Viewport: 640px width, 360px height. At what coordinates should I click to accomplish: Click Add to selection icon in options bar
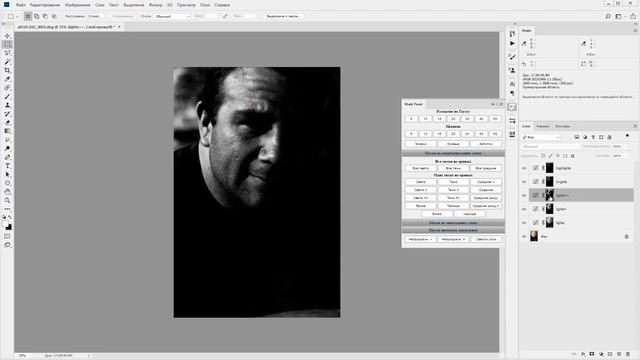pos(37,16)
